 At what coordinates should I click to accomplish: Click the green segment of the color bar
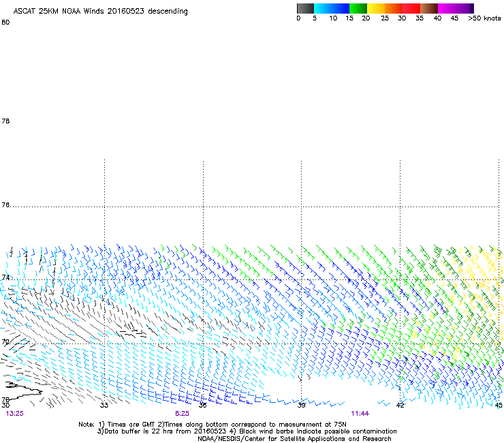[x=358, y=8]
